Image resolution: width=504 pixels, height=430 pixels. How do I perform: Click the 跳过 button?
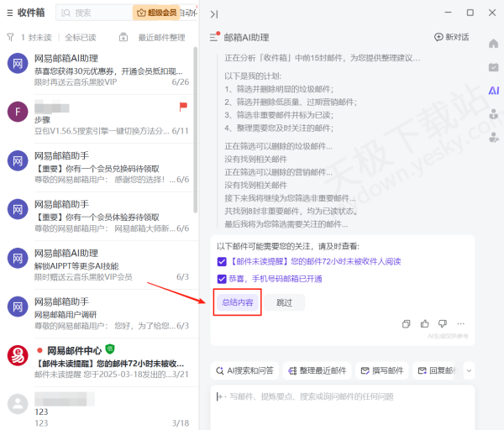285,302
